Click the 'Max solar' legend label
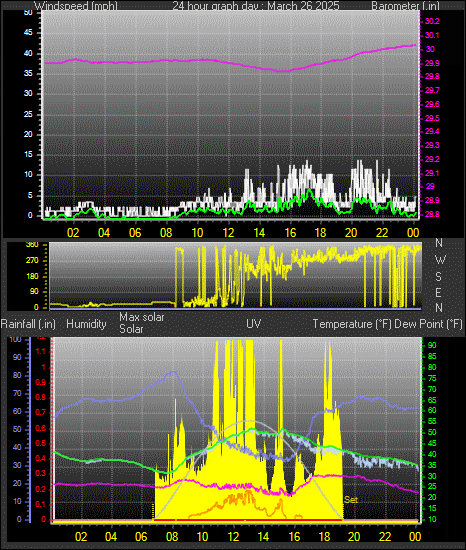Viewport: 466px width, 550px height. click(x=142, y=317)
